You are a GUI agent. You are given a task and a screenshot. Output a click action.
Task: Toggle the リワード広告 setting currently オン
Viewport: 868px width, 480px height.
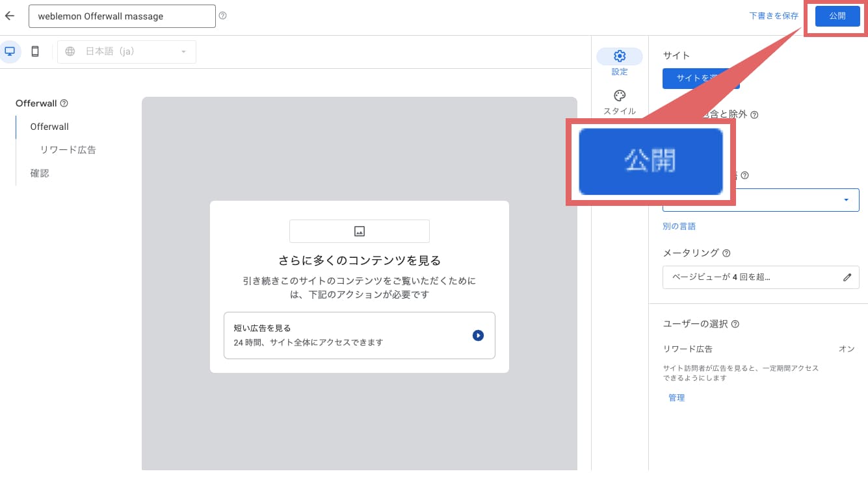pos(847,349)
